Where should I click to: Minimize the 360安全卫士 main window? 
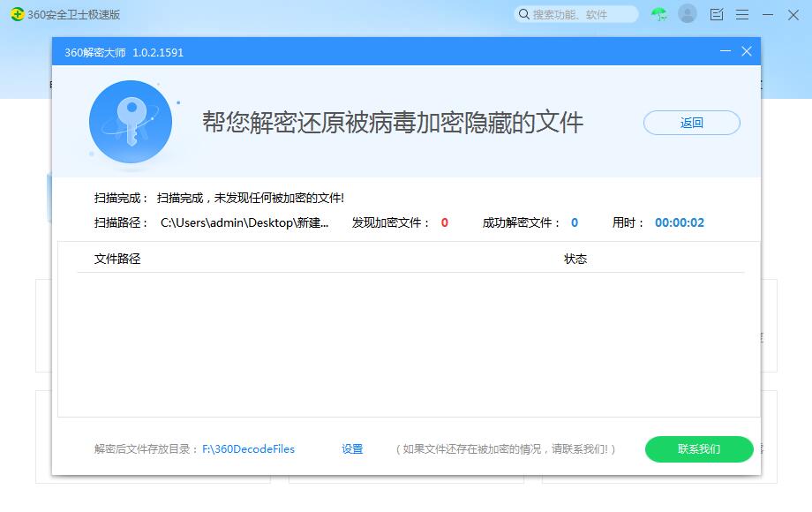(x=768, y=14)
